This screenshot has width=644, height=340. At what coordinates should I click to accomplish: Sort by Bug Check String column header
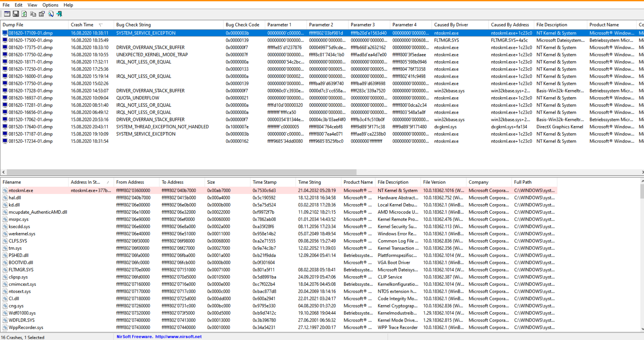(133, 25)
